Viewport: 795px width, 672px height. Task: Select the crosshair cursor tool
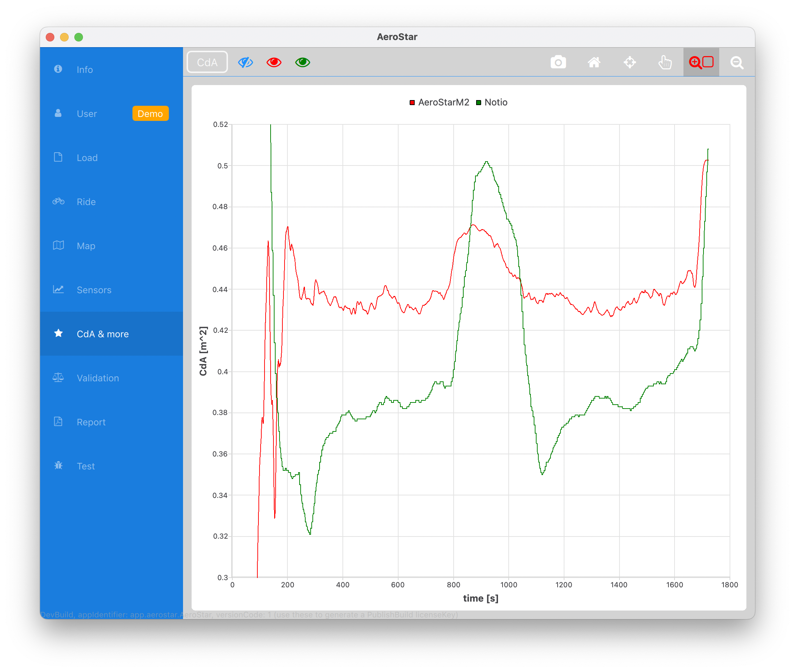(630, 62)
